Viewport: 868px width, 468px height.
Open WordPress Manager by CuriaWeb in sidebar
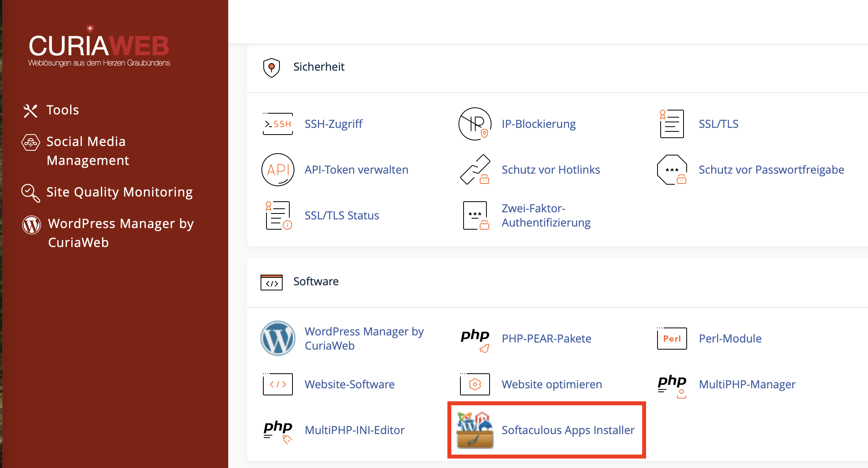click(121, 233)
